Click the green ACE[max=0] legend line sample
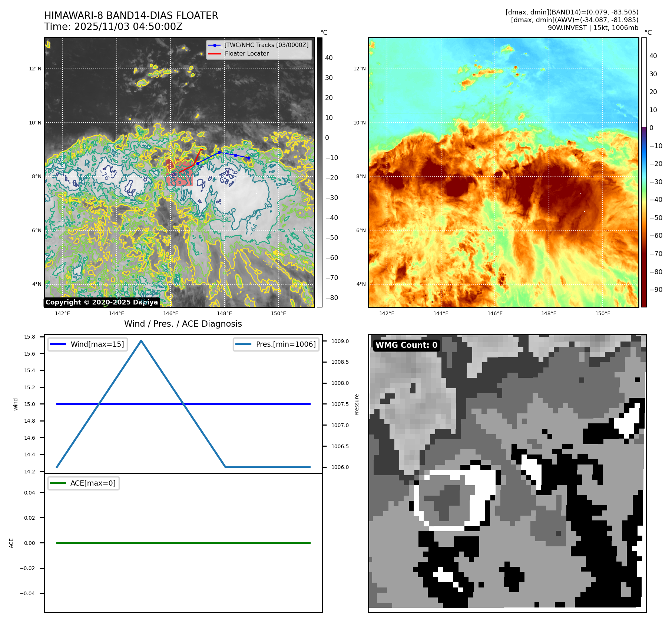The width and height of the screenshot is (672, 626). [58, 483]
